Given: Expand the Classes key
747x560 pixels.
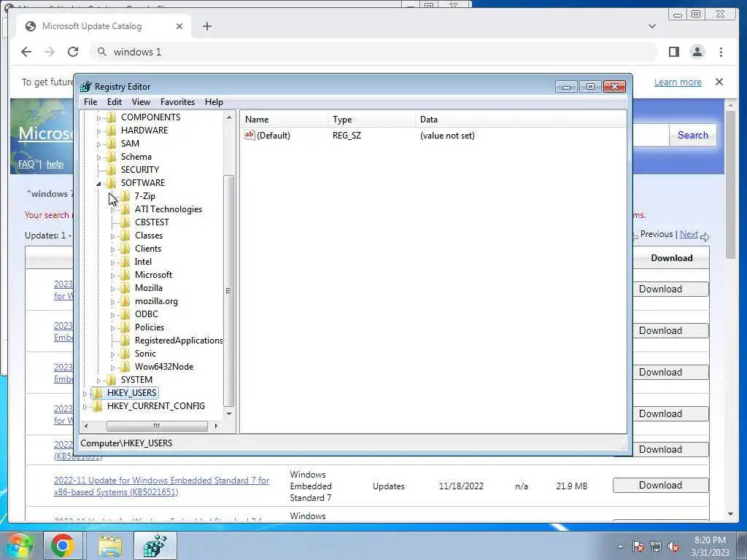Looking at the screenshot, I should pos(112,236).
